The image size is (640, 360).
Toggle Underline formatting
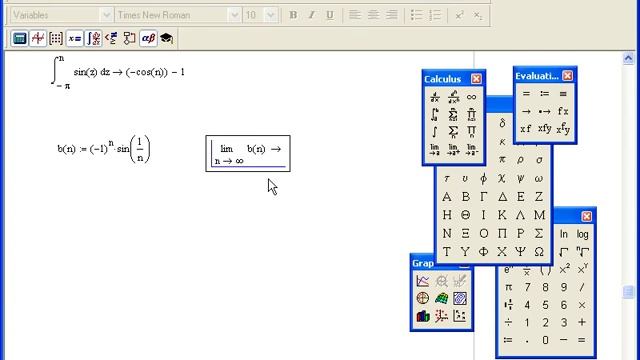(330, 15)
